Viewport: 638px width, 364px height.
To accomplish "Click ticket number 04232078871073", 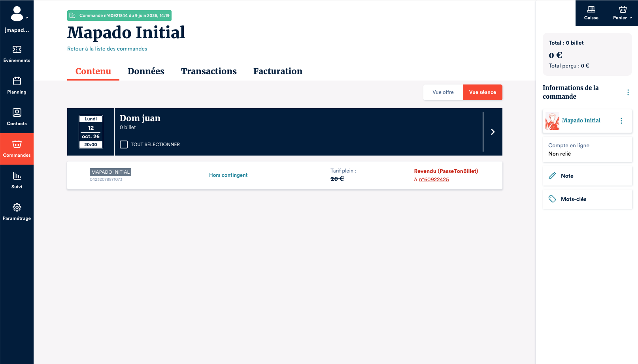I will tap(106, 180).
